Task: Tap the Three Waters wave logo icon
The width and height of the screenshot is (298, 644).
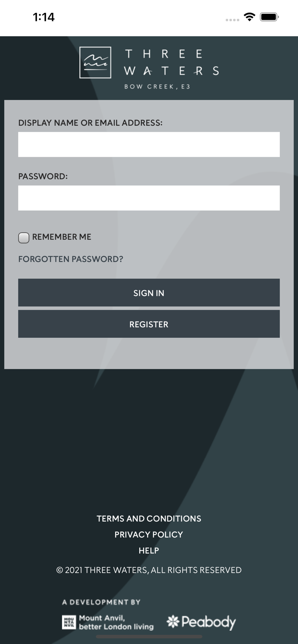Action: pos(95,63)
